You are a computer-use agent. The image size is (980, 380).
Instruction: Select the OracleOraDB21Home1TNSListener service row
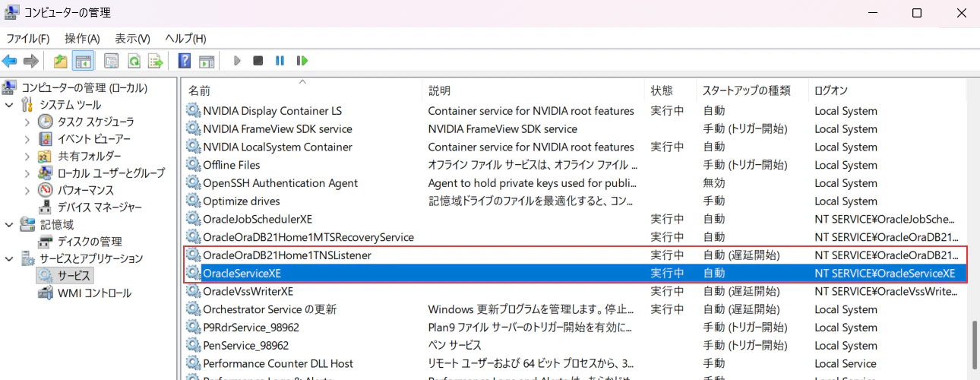pyautogui.click(x=576, y=255)
